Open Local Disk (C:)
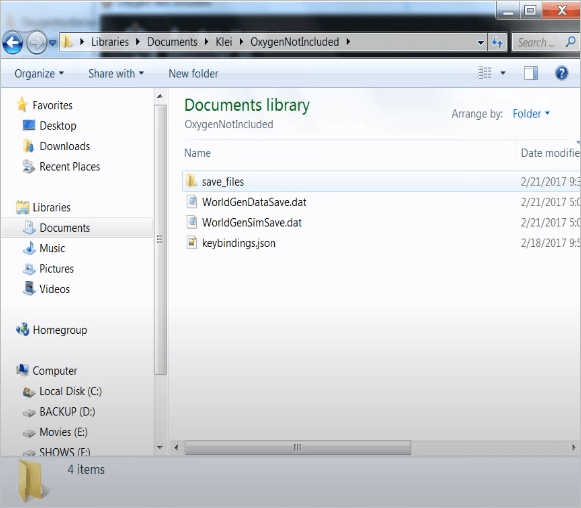 tap(70, 391)
